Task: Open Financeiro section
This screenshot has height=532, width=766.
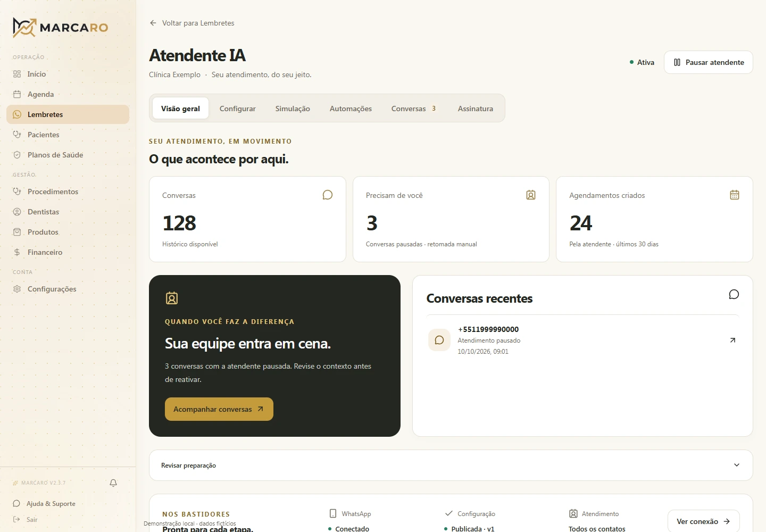Action: [68, 252]
